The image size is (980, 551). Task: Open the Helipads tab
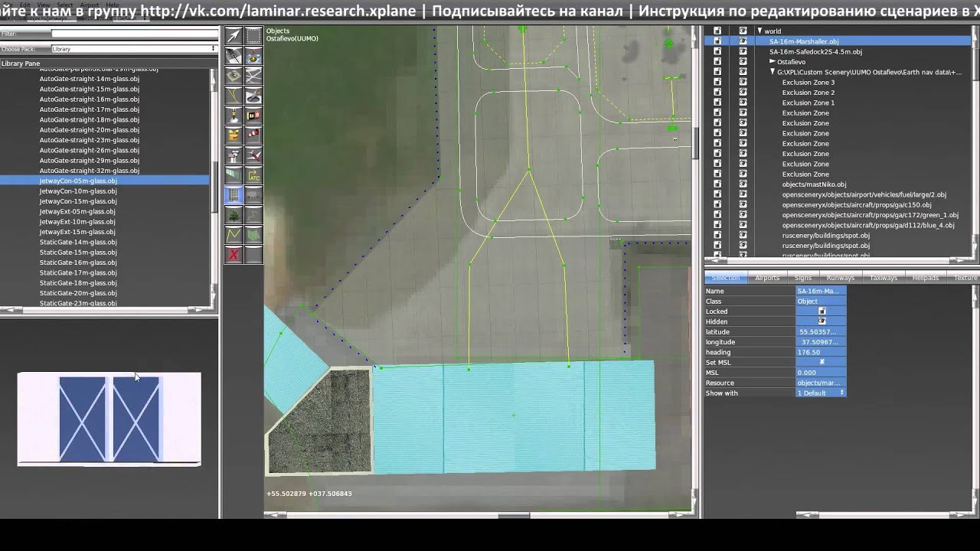click(x=926, y=278)
